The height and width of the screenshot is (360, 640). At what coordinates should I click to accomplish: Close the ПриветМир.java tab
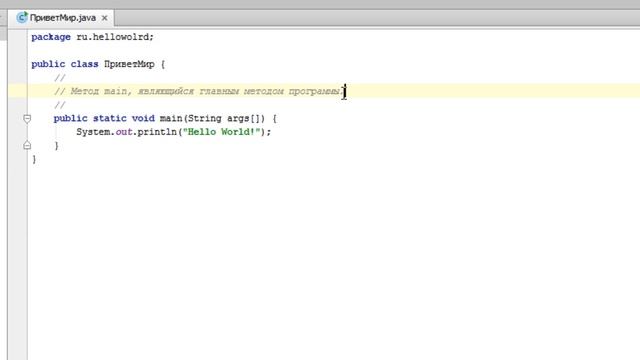click(104, 18)
